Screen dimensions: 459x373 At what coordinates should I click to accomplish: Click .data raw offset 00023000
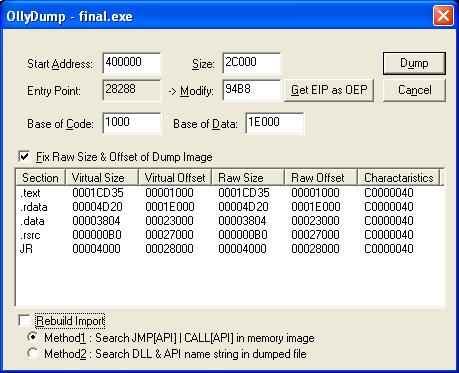click(315, 221)
